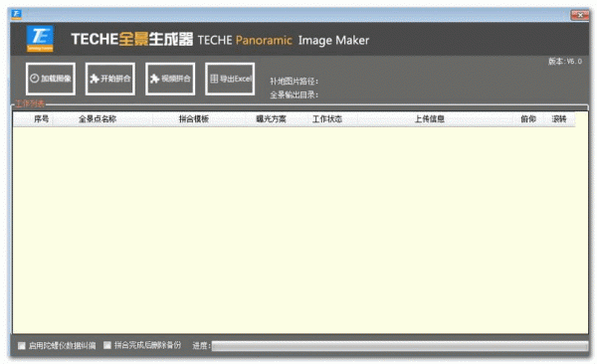
Task: Click the 进度 progress bar
Action: [400, 346]
